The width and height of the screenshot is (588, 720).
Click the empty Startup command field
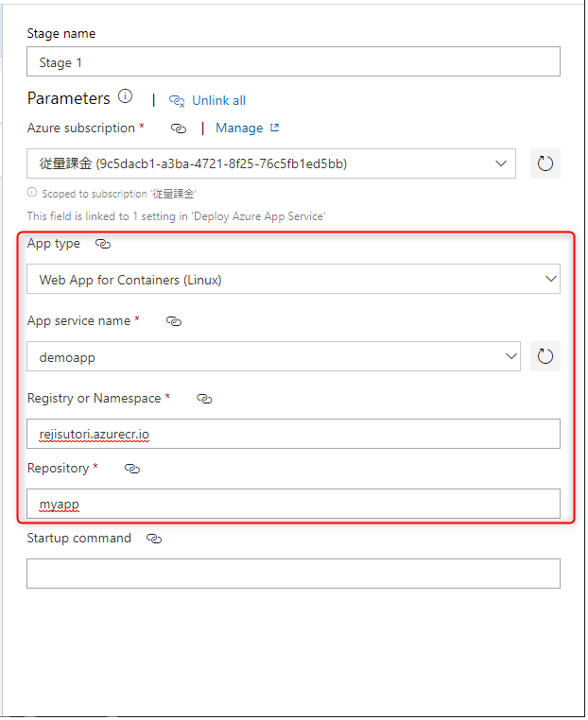(x=293, y=574)
